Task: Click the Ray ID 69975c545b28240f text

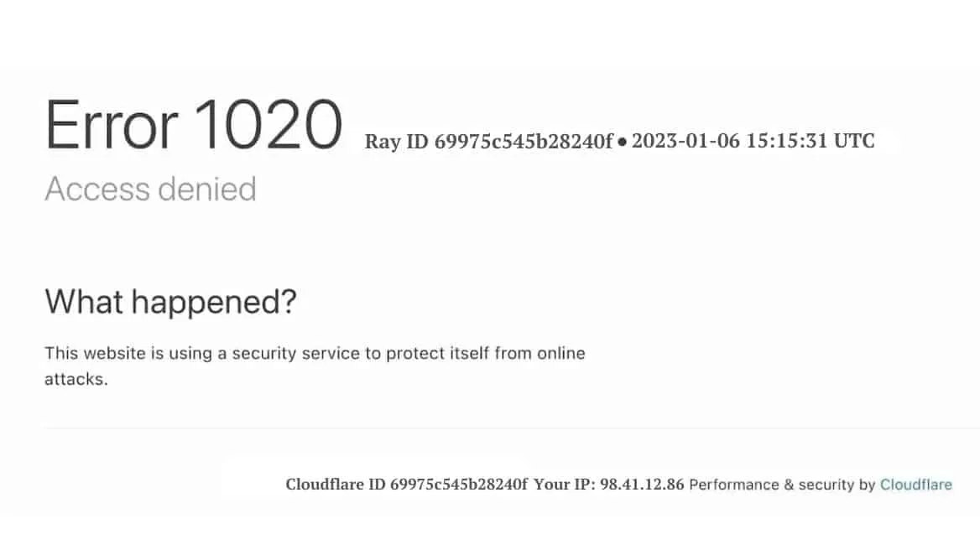Action: 489,141
